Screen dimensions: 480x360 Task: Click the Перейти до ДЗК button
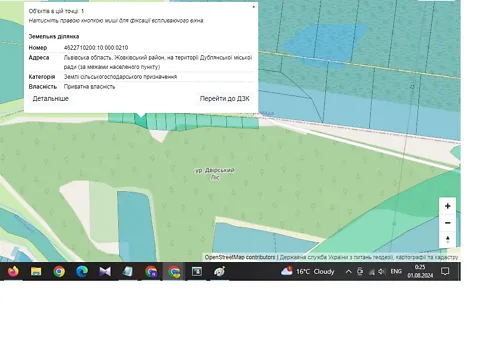pos(224,99)
